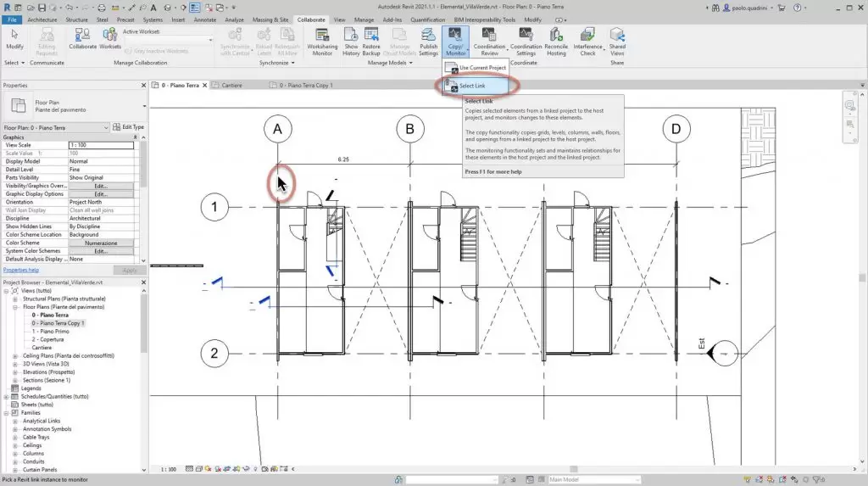
Task: Open the Floor Plan view selector dropdown
Action: [107, 127]
